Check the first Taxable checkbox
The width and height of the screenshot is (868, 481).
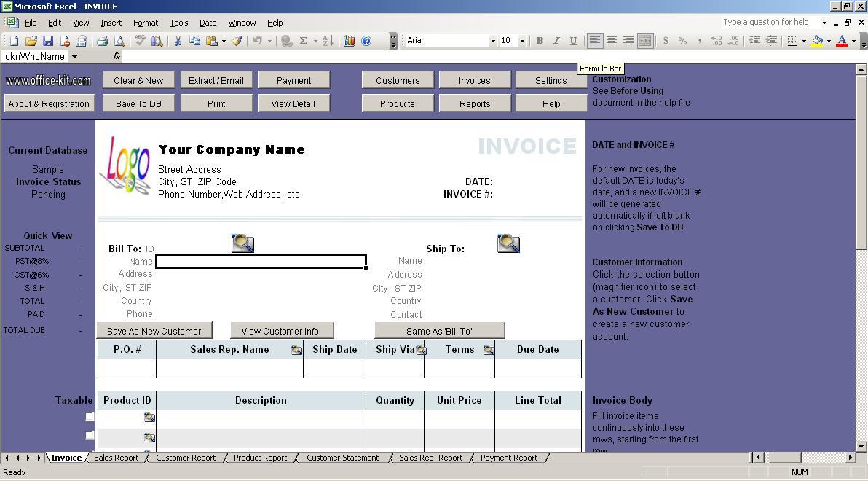tap(89, 416)
